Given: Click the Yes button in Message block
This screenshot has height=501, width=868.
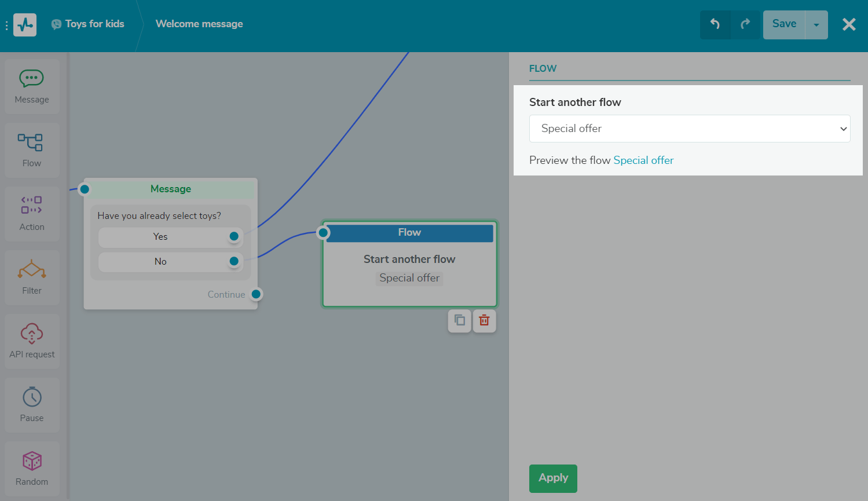Looking at the screenshot, I should tap(160, 237).
